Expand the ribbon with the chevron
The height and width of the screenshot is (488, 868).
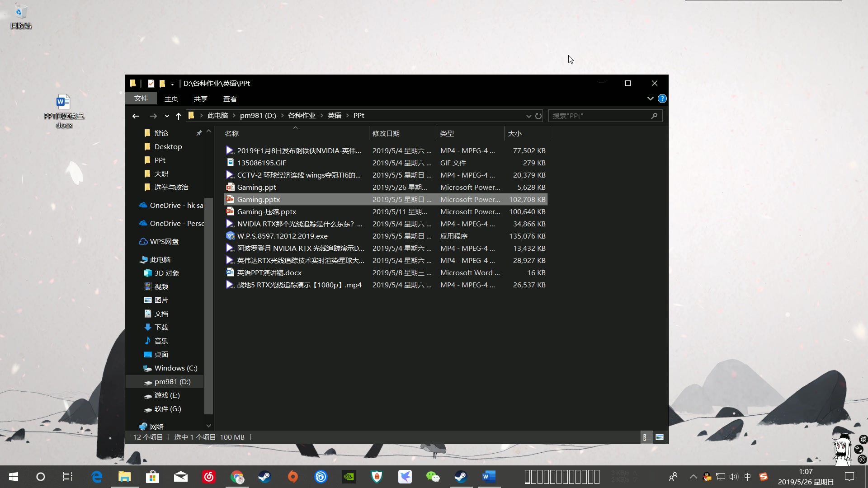(x=650, y=99)
